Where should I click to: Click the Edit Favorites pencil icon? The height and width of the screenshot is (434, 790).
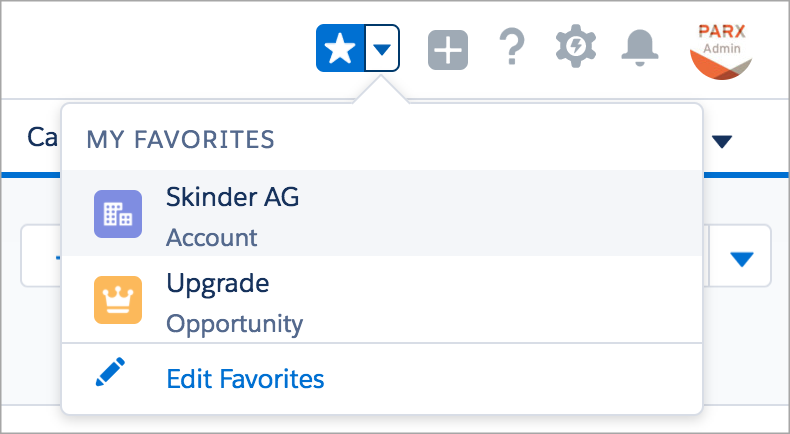click(x=111, y=374)
